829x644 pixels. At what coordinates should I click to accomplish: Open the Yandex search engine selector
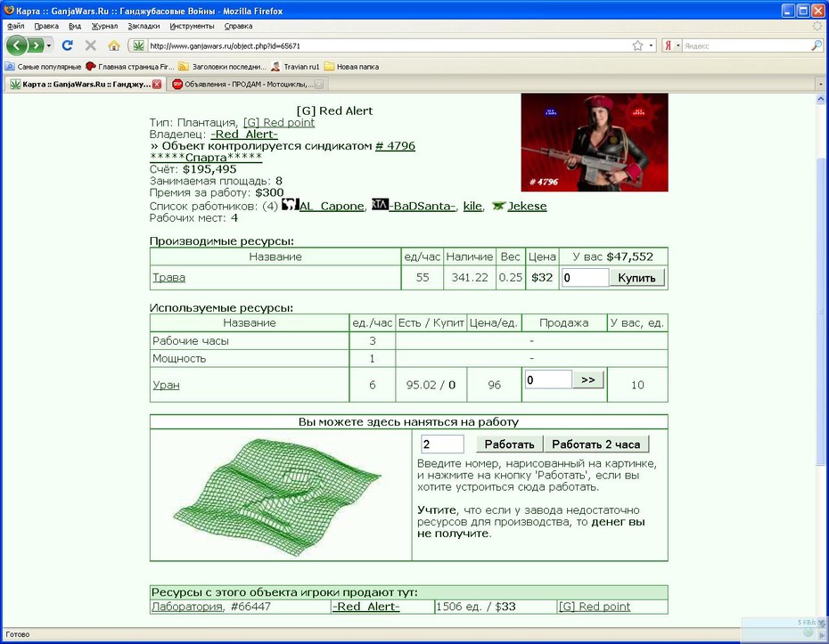tap(671, 46)
